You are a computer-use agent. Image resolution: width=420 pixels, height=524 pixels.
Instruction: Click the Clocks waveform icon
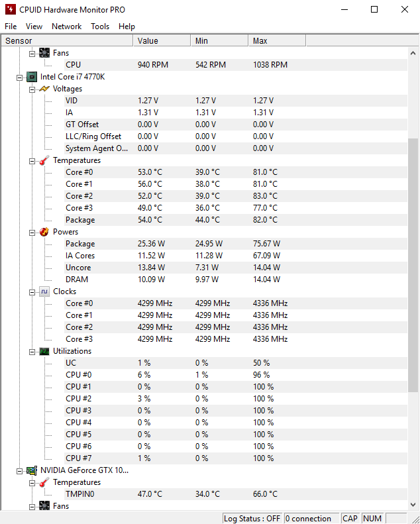tap(44, 291)
